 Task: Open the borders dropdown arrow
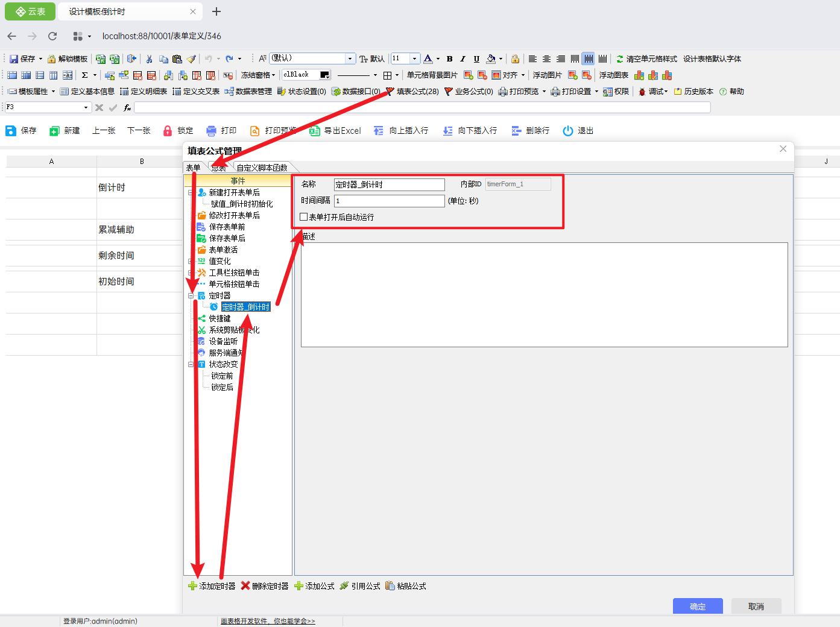coord(397,75)
